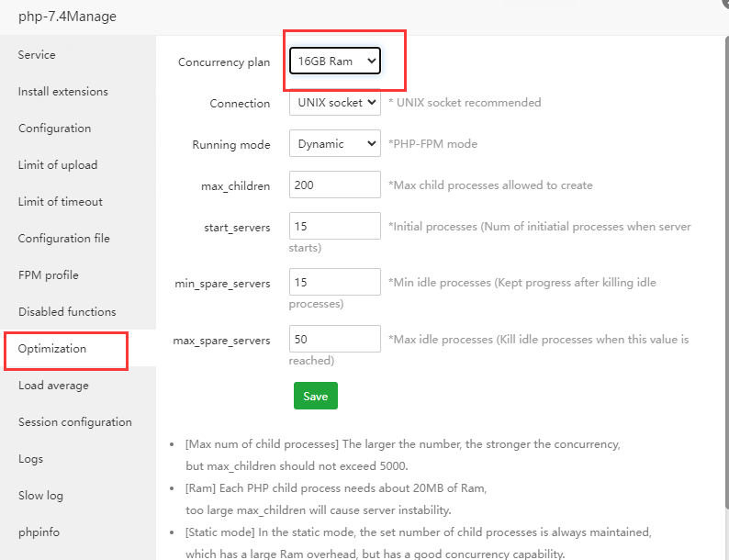
Task: Select Limit of timeout tab
Action: (x=60, y=202)
